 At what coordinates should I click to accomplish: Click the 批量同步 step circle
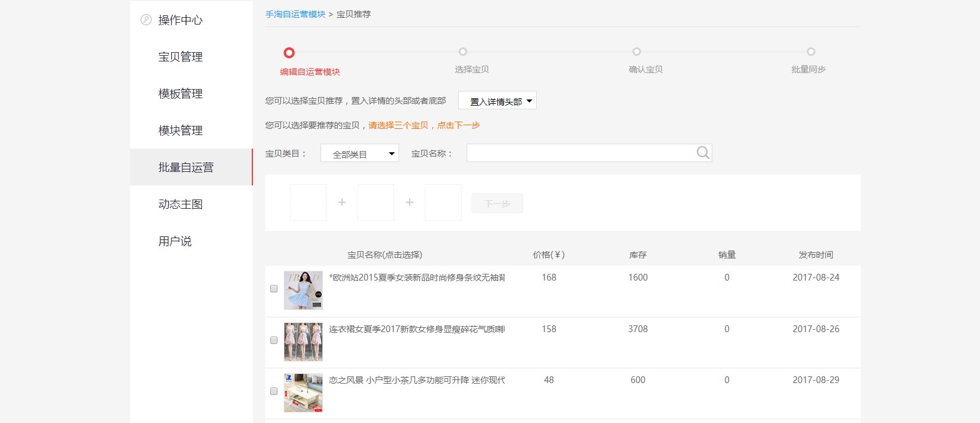click(811, 52)
